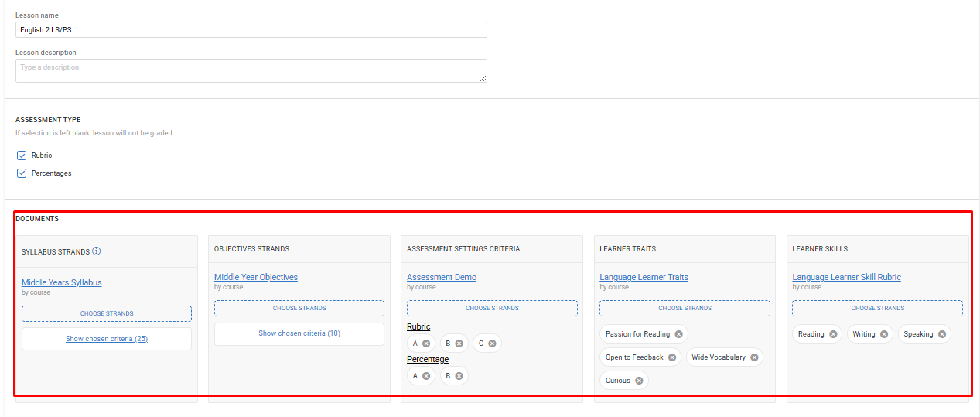Toggle the Percentages assessment checkbox
Image resolution: width=980 pixels, height=417 pixels.
[22, 173]
